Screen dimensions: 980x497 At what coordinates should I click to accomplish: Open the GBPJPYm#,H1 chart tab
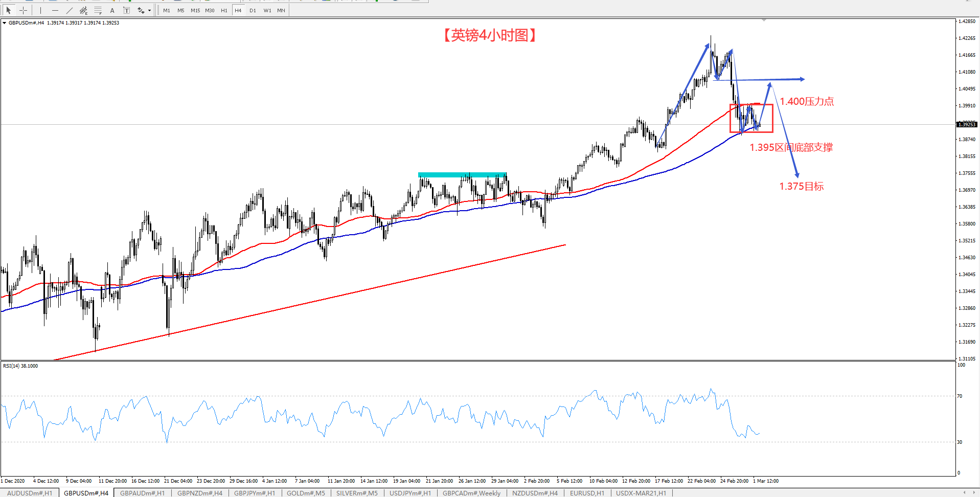[255, 493]
